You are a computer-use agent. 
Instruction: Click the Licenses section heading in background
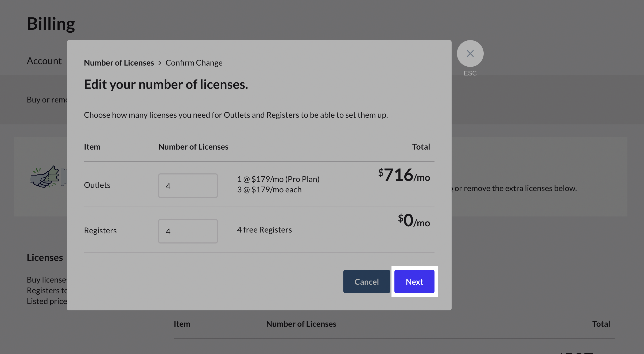tap(45, 257)
